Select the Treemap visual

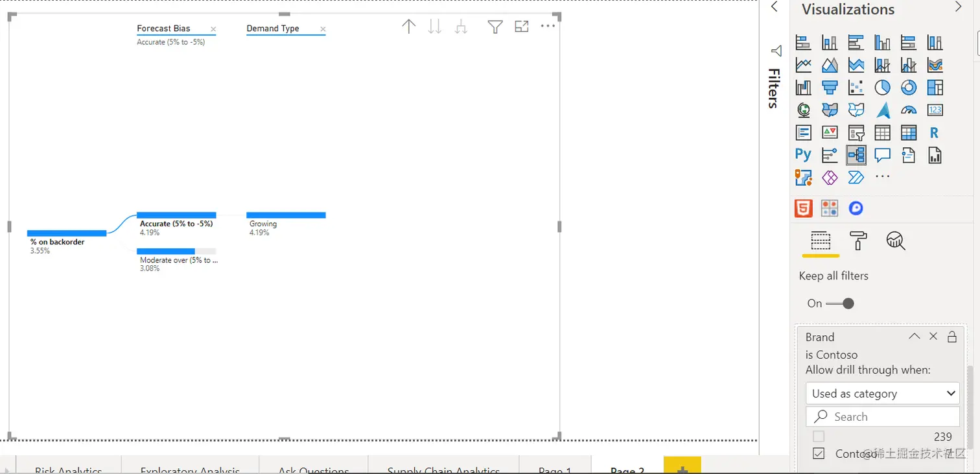(x=935, y=88)
